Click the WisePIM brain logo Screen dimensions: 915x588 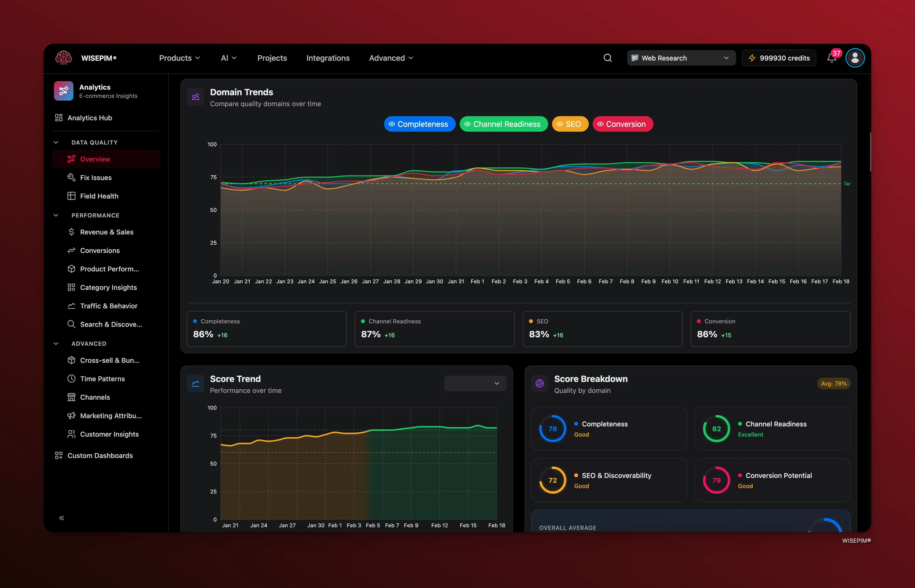pyautogui.click(x=63, y=58)
